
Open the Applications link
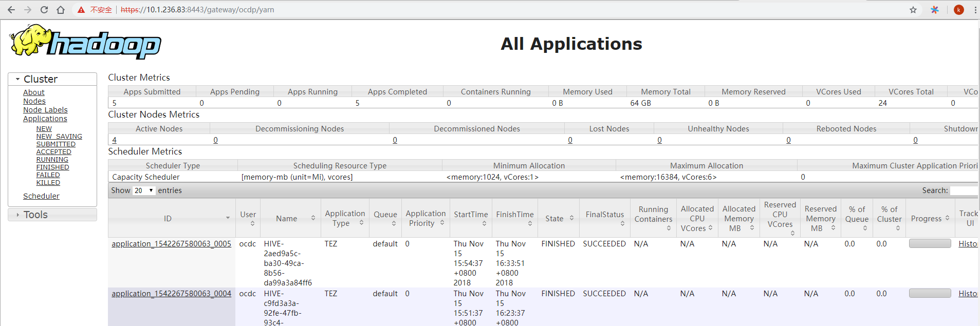(45, 119)
